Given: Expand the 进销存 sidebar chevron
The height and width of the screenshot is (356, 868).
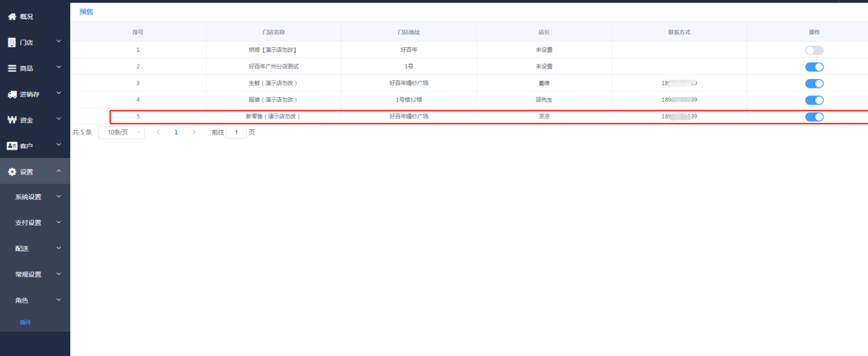Looking at the screenshot, I should point(59,93).
